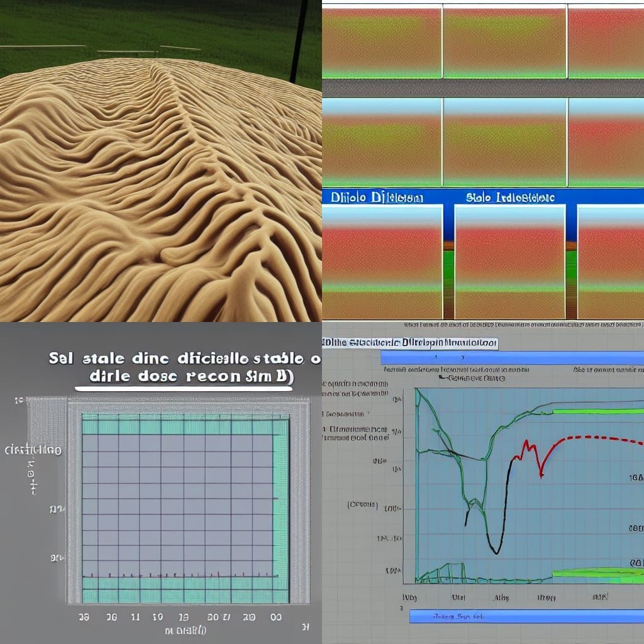Click the blue bar below the line chart
The image size is (644, 644).
pyautogui.click(x=526, y=616)
